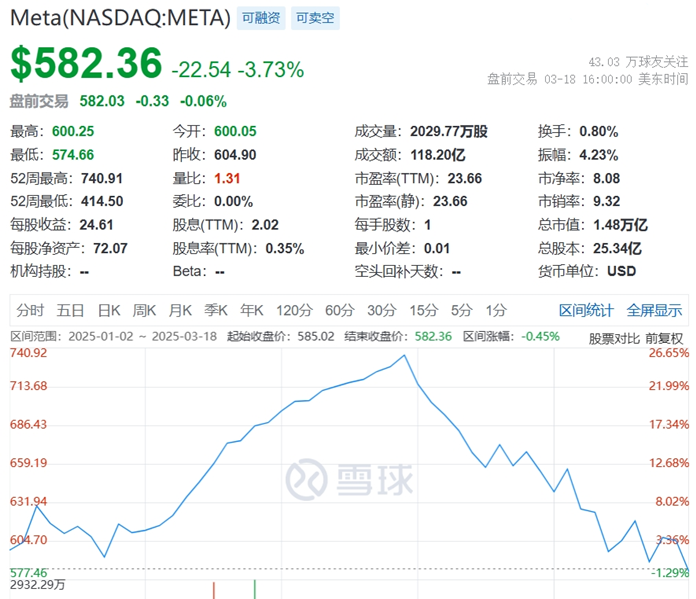Click the 可融资 tag
The image size is (696, 599).
261,18
